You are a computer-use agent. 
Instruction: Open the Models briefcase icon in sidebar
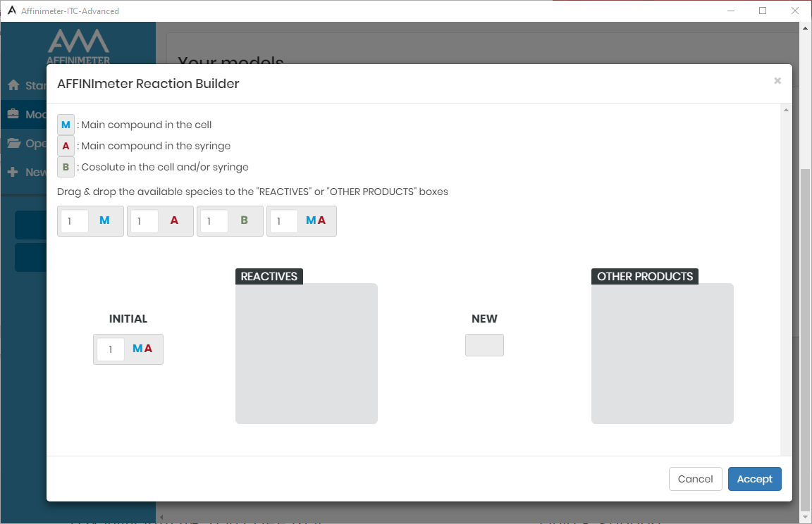(x=13, y=114)
